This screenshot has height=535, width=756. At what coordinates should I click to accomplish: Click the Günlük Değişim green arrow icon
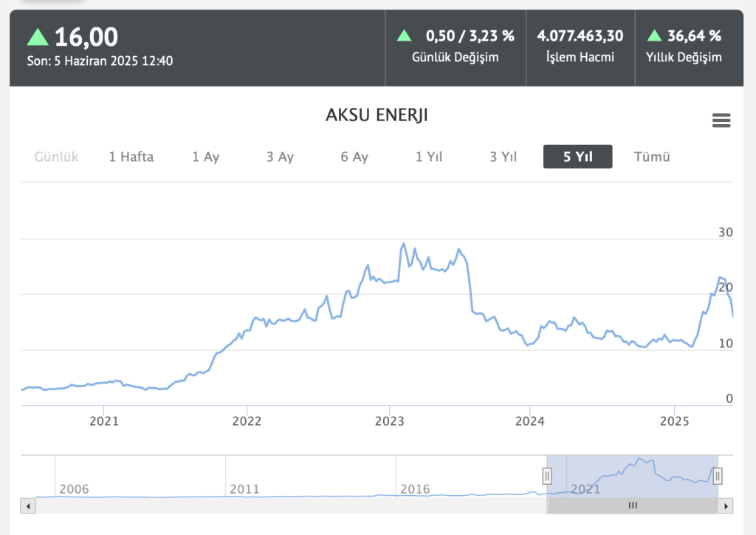(404, 35)
